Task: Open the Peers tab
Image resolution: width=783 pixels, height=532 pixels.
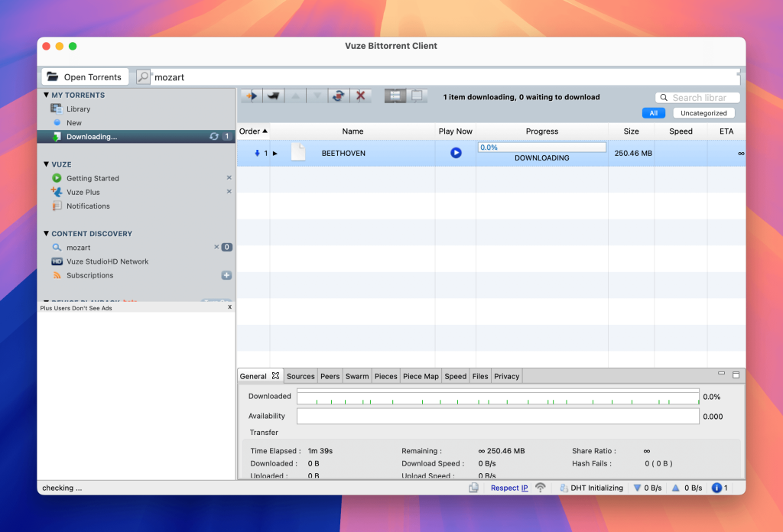Action: [x=330, y=376]
